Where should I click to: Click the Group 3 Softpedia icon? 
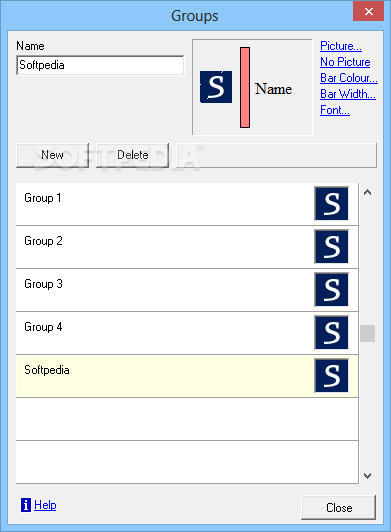[x=331, y=289]
